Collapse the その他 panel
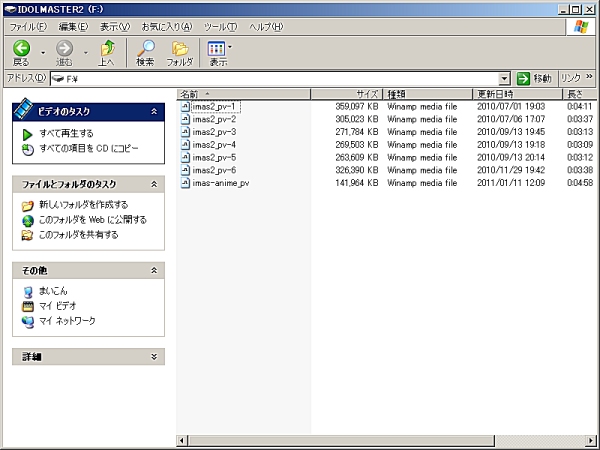 [154, 271]
